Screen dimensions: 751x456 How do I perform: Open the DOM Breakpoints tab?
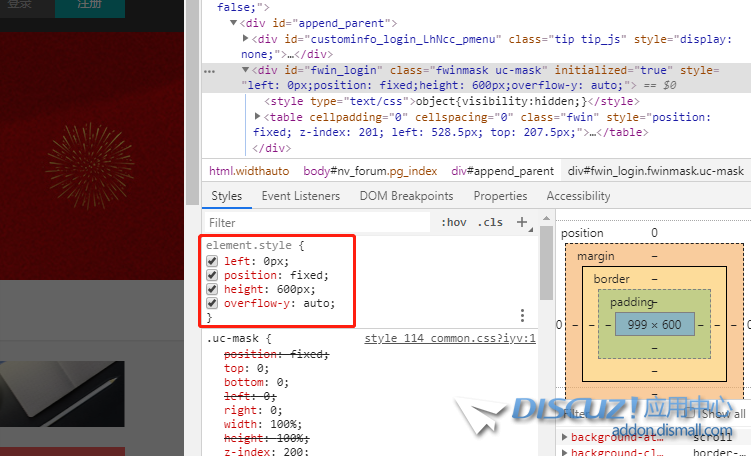pyautogui.click(x=406, y=196)
